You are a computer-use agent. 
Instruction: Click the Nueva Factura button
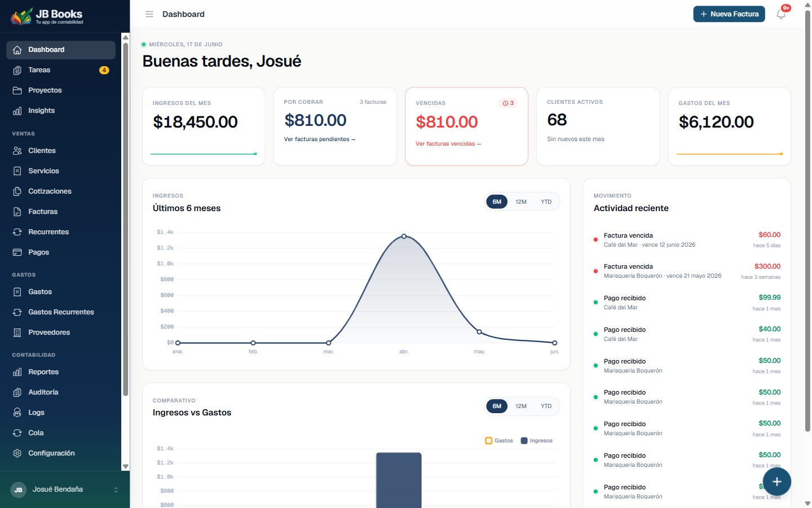click(x=729, y=14)
